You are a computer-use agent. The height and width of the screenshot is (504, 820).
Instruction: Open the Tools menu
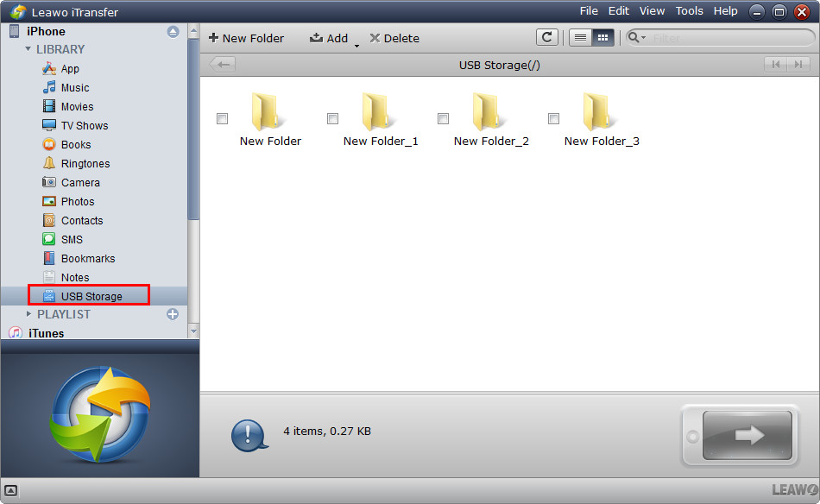click(x=690, y=11)
